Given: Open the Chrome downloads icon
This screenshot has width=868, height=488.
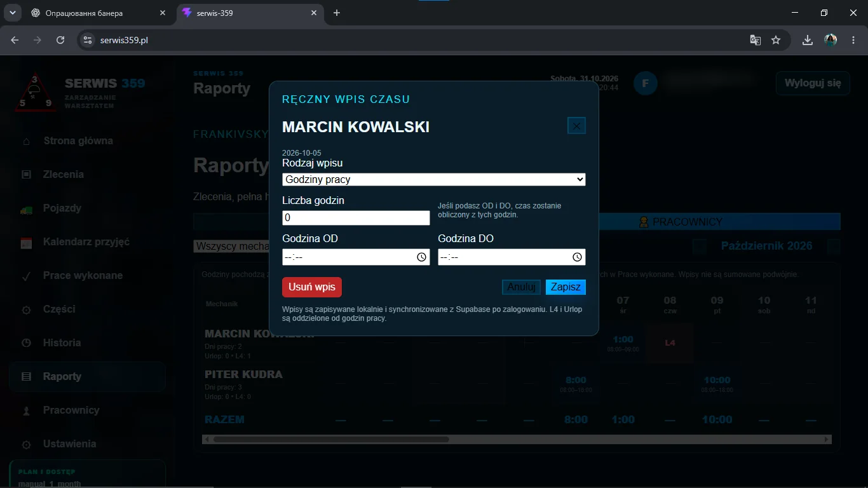Looking at the screenshot, I should coord(808,40).
